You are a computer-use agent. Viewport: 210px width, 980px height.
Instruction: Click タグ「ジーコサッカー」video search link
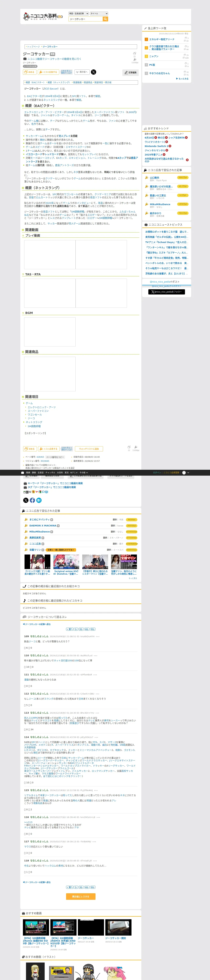click(x=52, y=487)
